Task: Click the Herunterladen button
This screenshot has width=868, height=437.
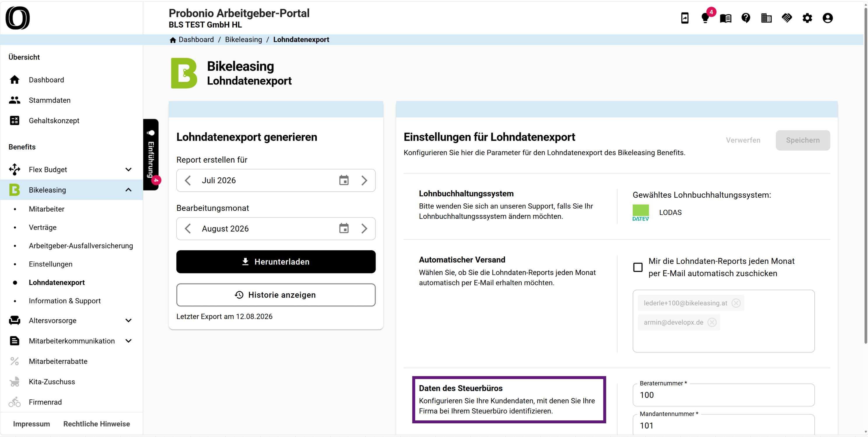Action: (x=276, y=262)
